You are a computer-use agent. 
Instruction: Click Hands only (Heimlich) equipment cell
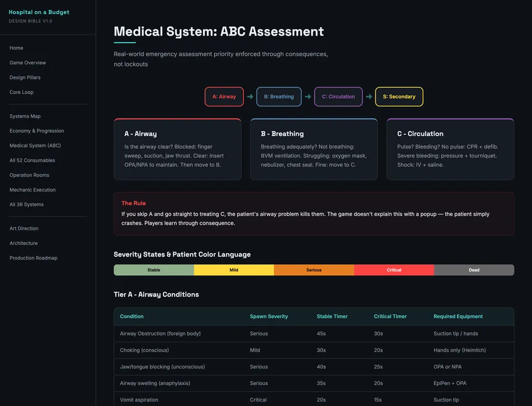(459, 350)
